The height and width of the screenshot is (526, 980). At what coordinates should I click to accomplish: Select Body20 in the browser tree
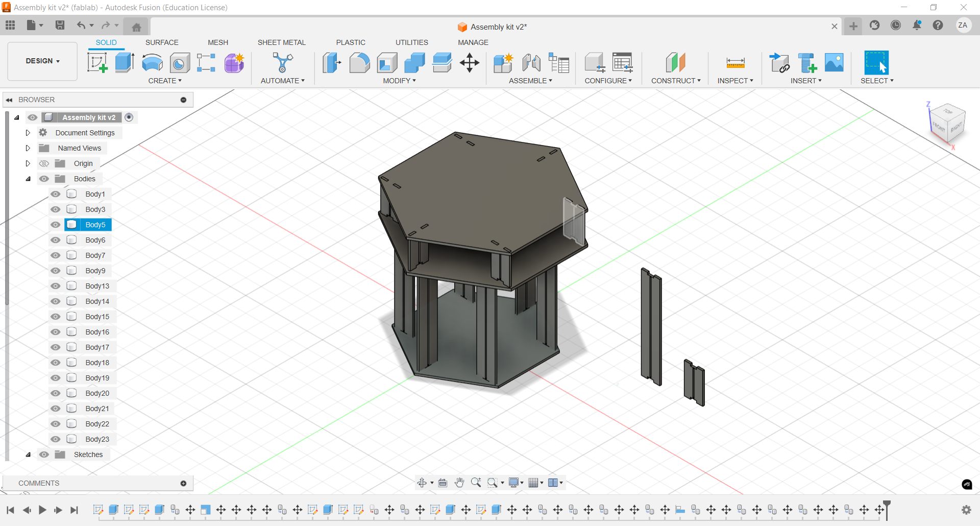click(x=97, y=393)
